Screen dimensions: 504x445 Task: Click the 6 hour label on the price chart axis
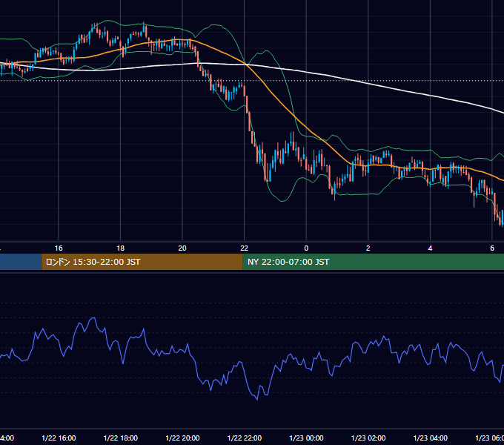tap(492, 248)
